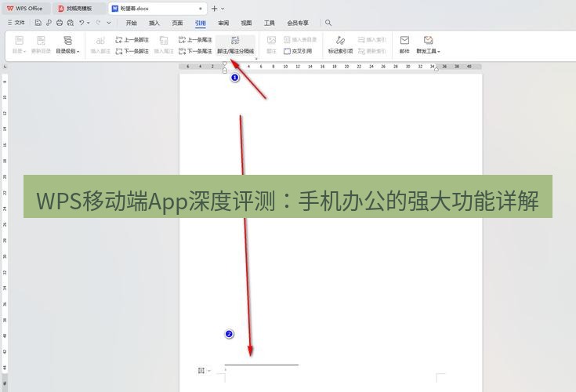
Task: Open the 目录级别 level dropdown
Action: 67,45
